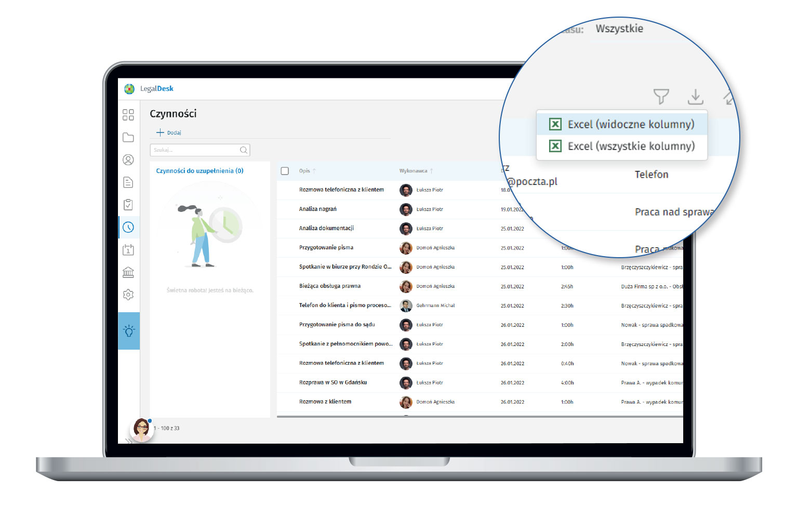Viewport: 798px width, 532px height.
Task: Open the folder icon in sidebar
Action: pyautogui.click(x=128, y=138)
